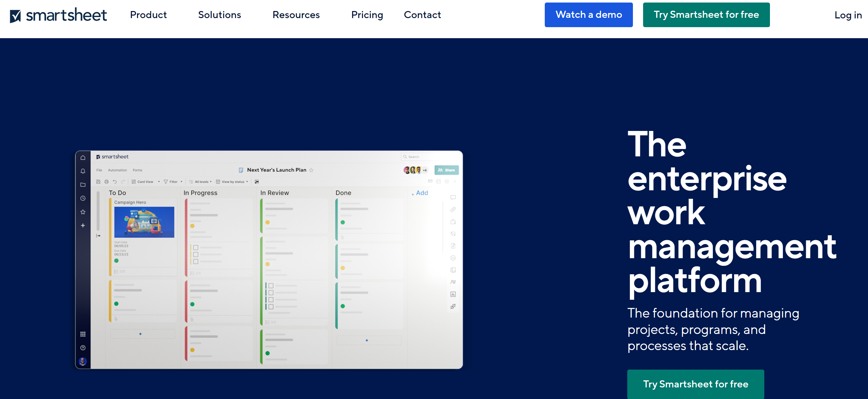The height and width of the screenshot is (399, 868).
Task: Click Watch a demo button
Action: pos(589,14)
